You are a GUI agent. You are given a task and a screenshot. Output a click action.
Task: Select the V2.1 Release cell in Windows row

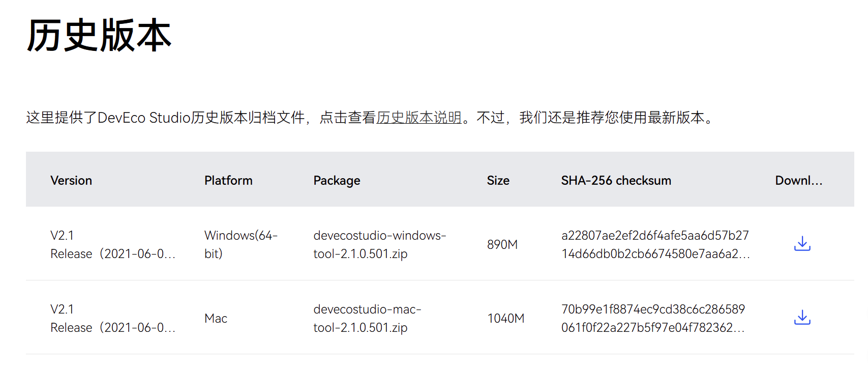pyautogui.click(x=113, y=244)
